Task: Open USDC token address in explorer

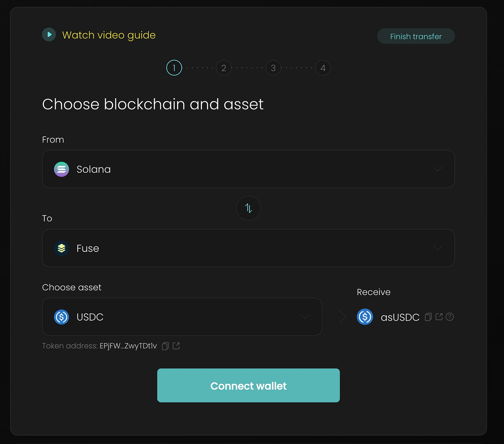Action: (x=176, y=346)
